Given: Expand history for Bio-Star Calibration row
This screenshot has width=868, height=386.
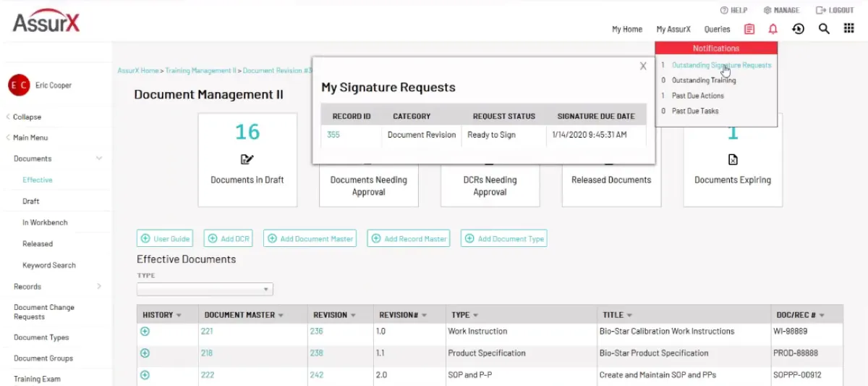Looking at the screenshot, I should pyautogui.click(x=145, y=331).
